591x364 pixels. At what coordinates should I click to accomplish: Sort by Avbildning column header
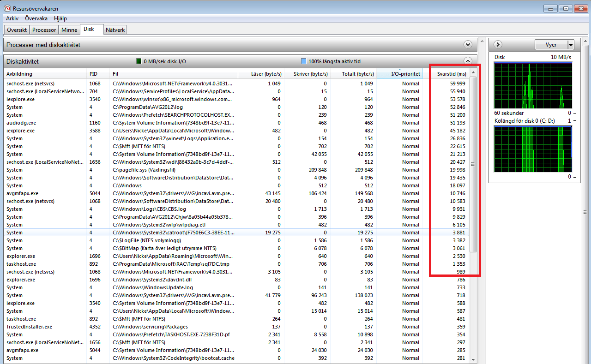[x=46, y=74]
